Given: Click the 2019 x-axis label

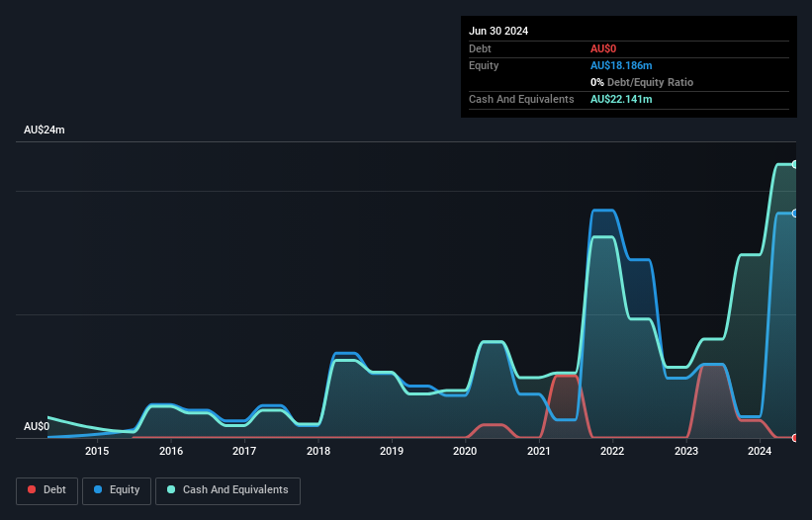Looking at the screenshot, I should 392,451.
